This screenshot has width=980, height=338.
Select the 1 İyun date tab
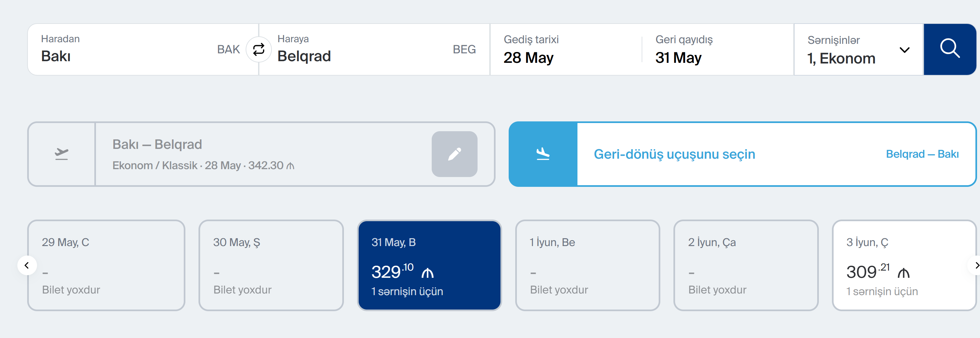point(587,265)
